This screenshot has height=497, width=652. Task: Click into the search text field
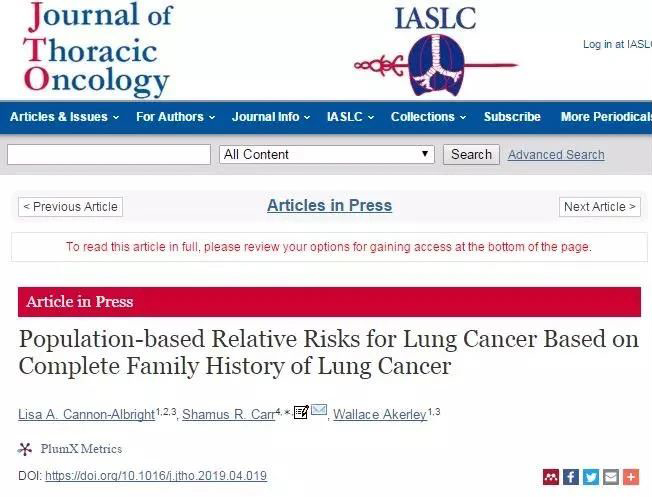108,154
